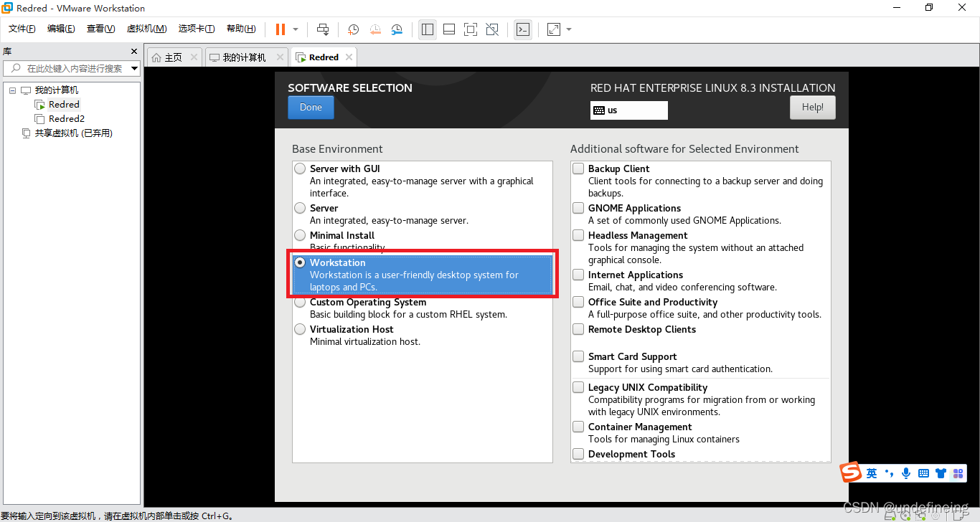980x522 pixels.
Task: Check the Container Management checkbox
Action: coord(578,427)
